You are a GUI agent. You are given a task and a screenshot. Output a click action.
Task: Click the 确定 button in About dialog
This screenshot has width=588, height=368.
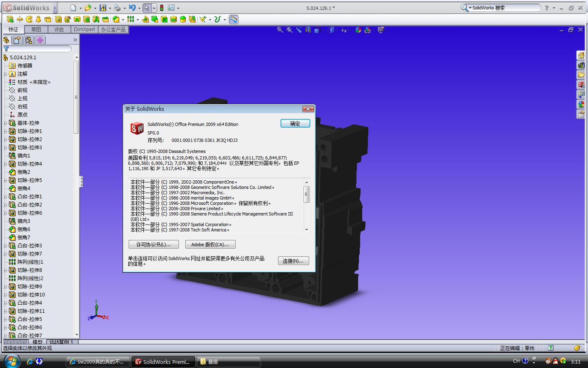point(295,123)
